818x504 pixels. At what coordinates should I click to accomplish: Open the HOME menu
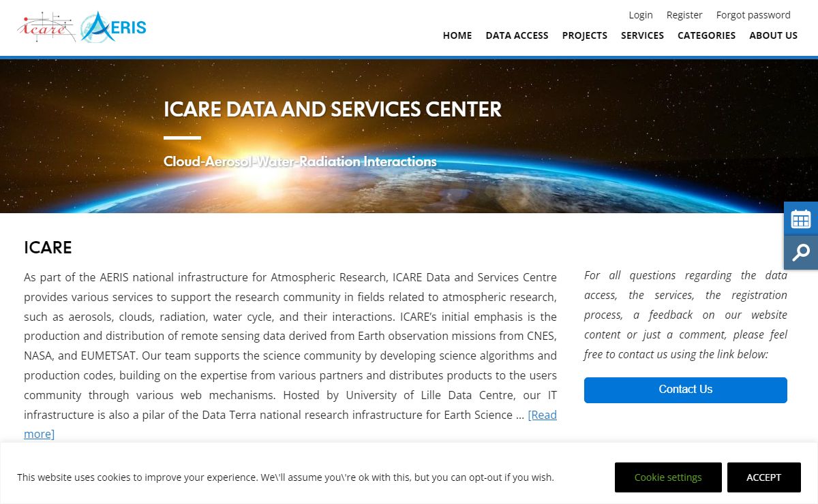[x=457, y=35]
